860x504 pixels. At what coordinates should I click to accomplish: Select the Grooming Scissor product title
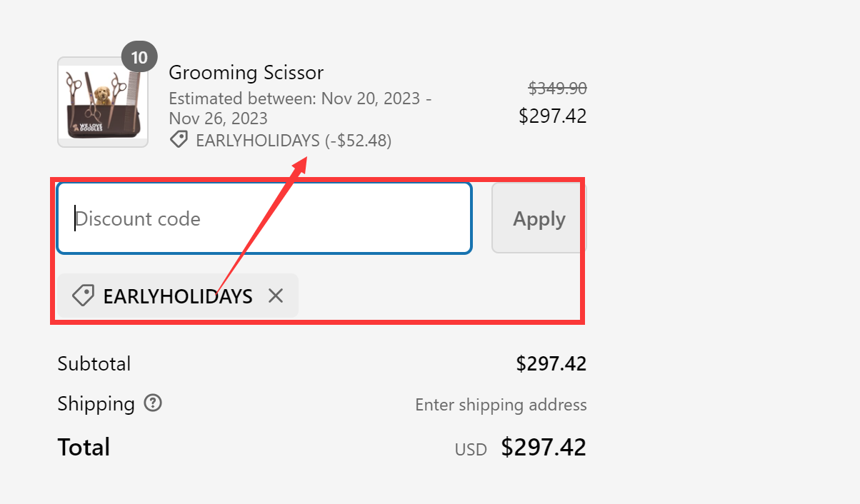246,72
